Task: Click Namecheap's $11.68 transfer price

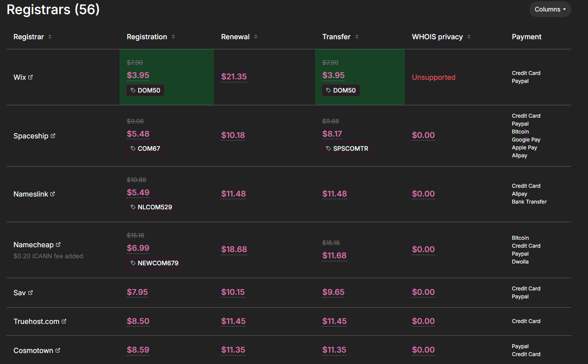Action: point(334,256)
